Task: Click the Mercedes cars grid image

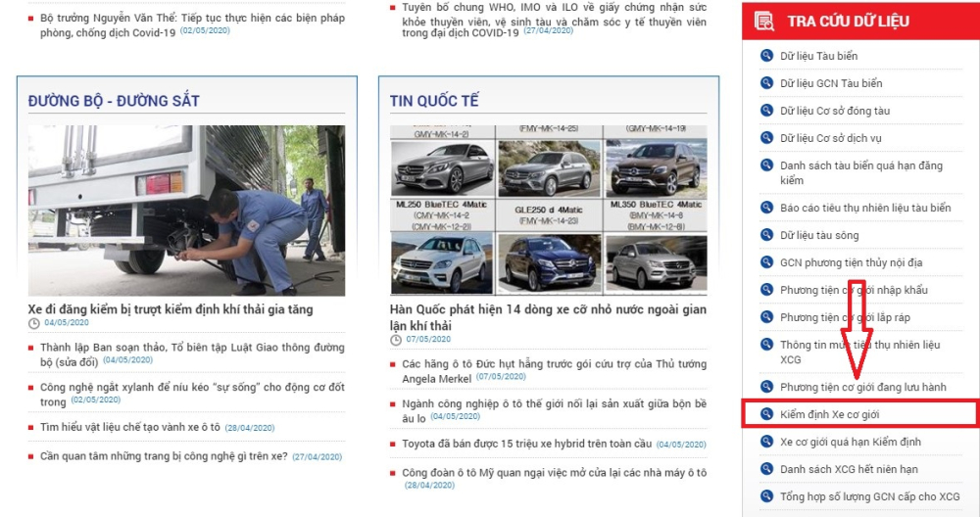Action: tap(548, 210)
